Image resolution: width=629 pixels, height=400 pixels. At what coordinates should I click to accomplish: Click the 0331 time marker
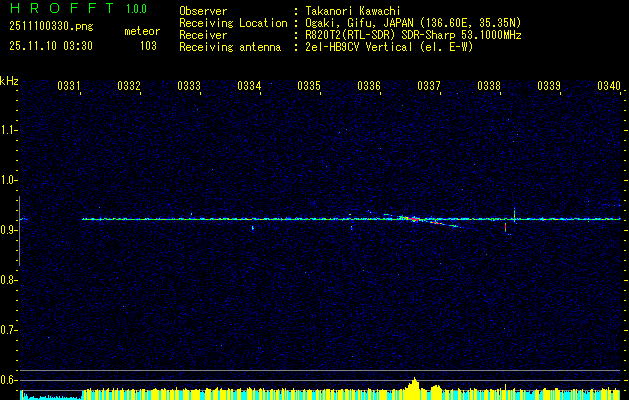pos(69,86)
